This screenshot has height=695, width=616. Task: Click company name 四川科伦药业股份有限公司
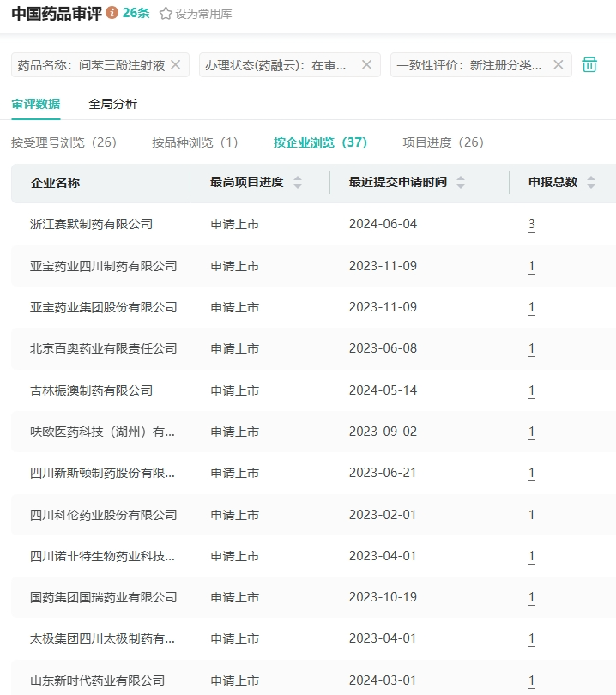104,515
